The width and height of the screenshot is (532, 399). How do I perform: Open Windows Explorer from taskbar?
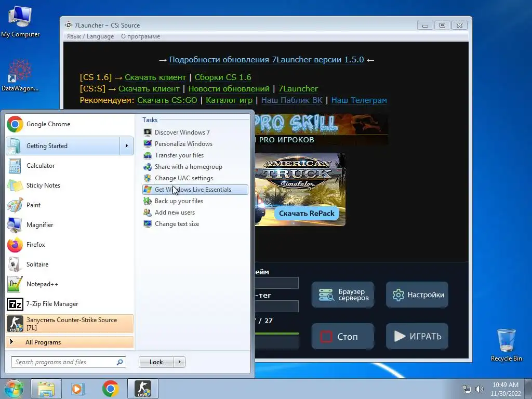tap(46, 389)
